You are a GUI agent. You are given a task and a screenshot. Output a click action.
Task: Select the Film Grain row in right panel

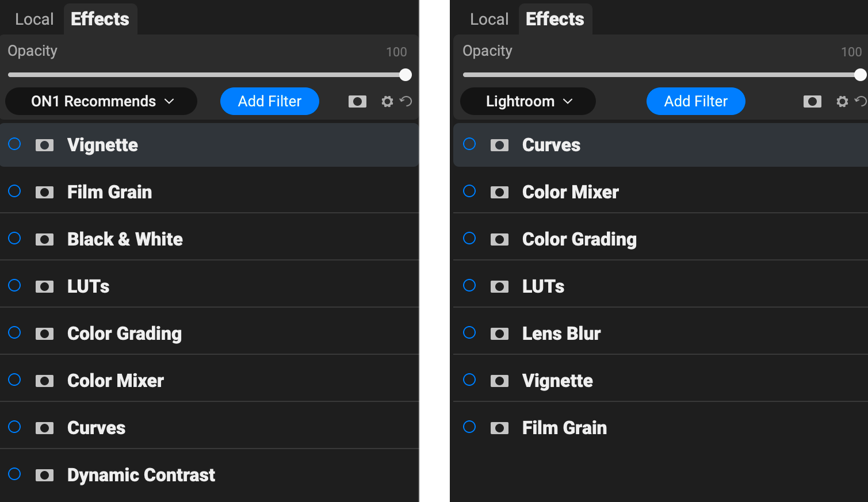point(660,428)
